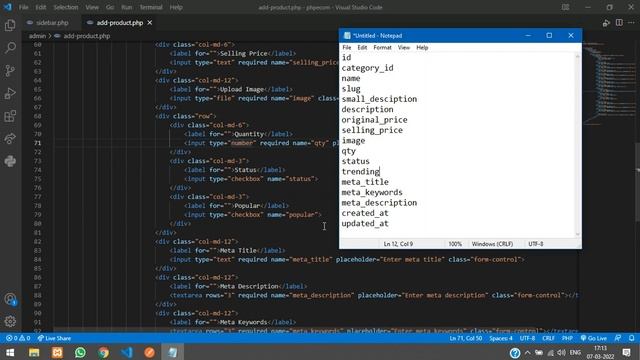Screen dimensions: 640x360
Task: Open the File menu in VS Code
Action: click(x=24, y=7)
